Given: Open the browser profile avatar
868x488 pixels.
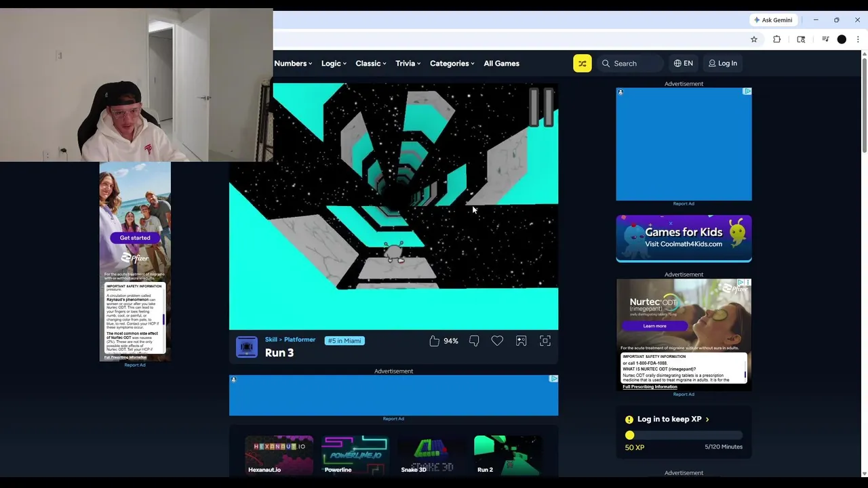Looking at the screenshot, I should (842, 39).
